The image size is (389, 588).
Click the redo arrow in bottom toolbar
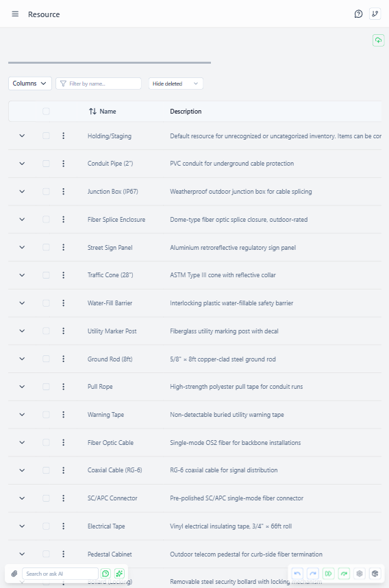pos(313,574)
